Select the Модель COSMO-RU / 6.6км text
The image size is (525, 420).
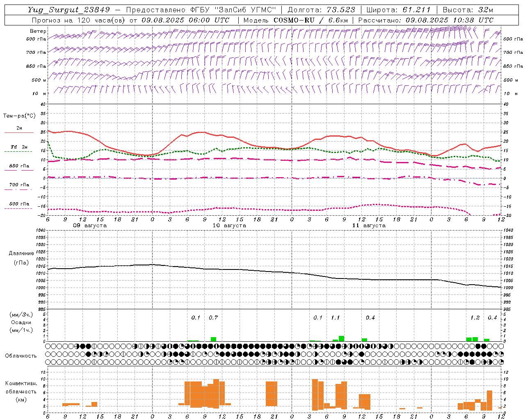(x=296, y=20)
